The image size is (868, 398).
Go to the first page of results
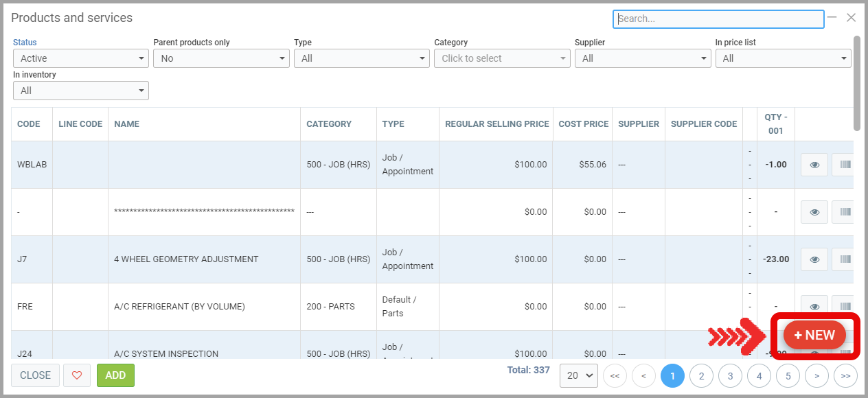coord(615,375)
